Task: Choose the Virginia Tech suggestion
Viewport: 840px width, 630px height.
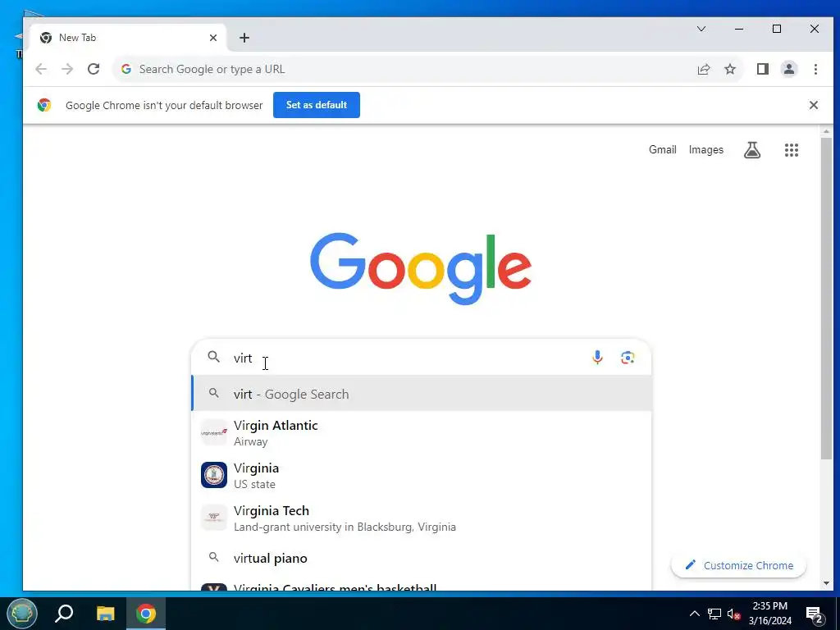Action: [422, 518]
